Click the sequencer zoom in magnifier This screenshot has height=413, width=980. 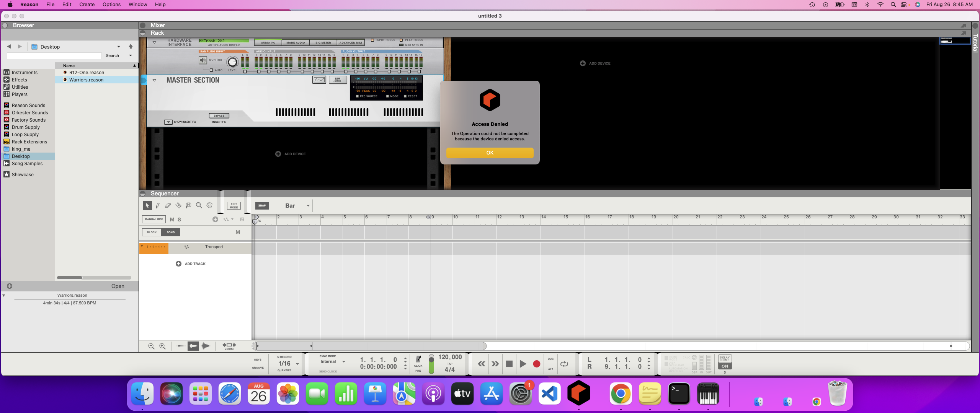coord(162,346)
